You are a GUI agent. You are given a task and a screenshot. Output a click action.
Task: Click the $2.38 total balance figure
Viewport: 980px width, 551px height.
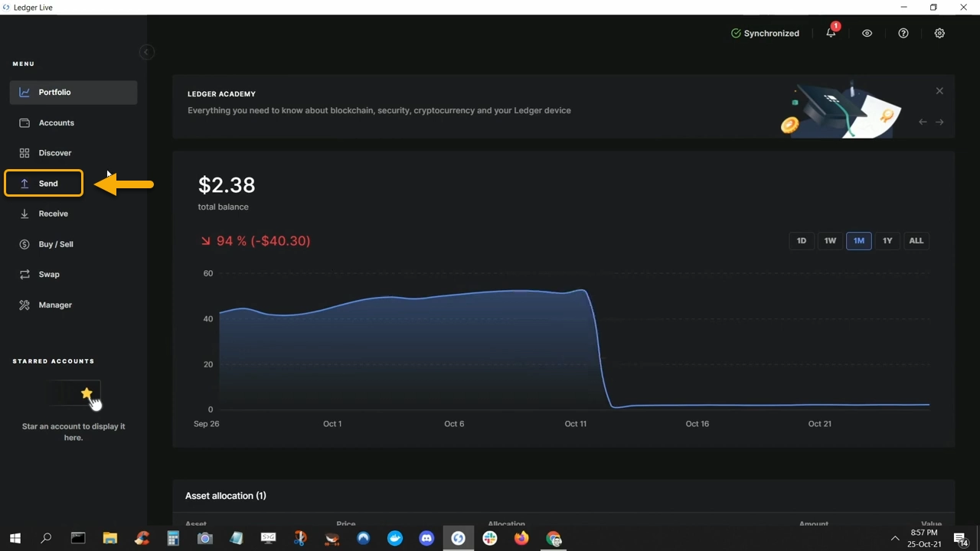227,185
